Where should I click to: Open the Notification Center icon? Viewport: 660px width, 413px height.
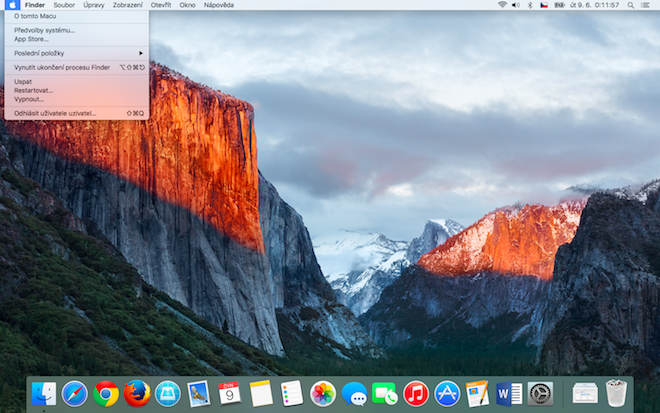(648, 5)
